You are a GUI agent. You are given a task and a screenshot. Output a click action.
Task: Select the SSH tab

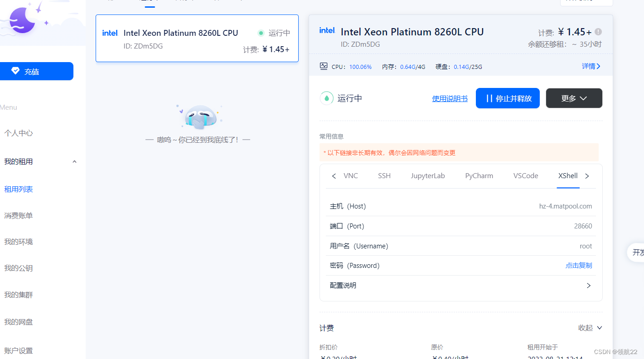click(384, 176)
